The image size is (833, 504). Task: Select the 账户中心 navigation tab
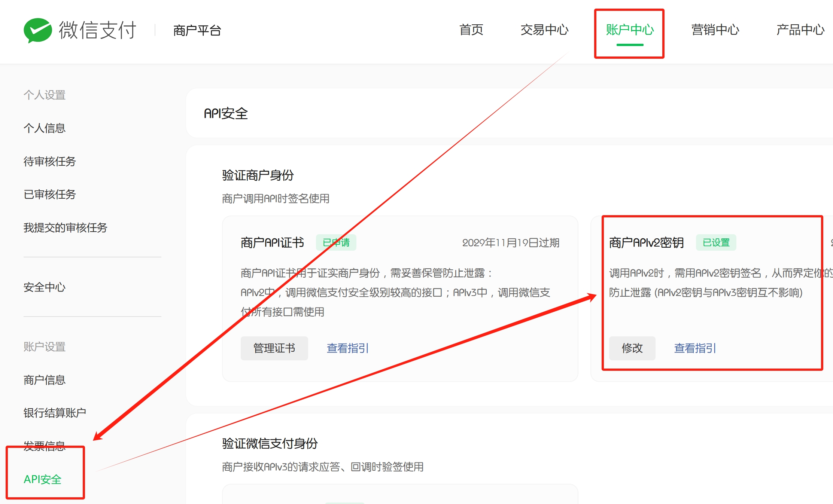pos(630,30)
